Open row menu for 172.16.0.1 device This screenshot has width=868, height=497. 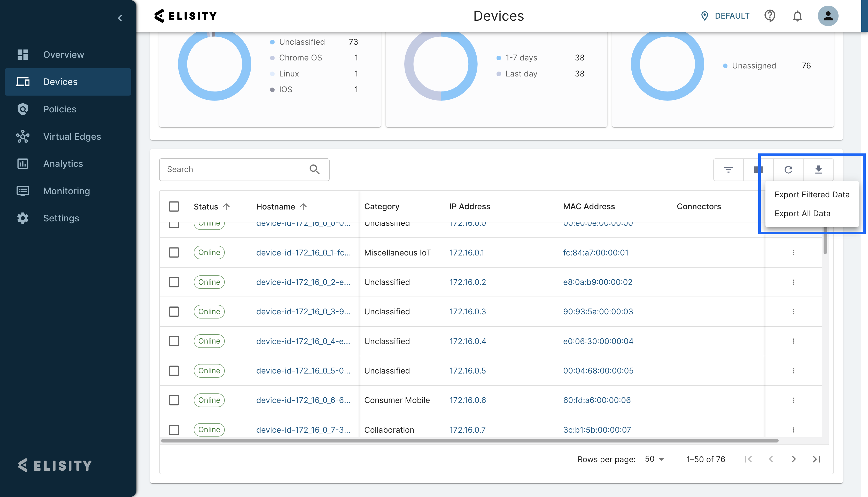point(793,253)
